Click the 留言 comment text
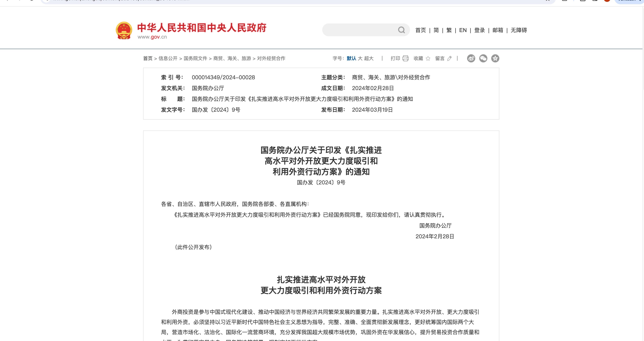This screenshot has height=341, width=644. coord(440,59)
